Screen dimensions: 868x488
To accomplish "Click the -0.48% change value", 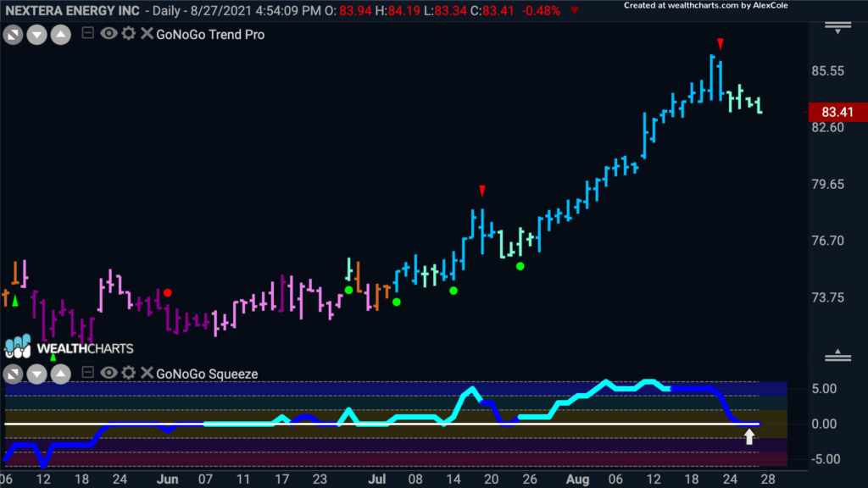I will [541, 11].
